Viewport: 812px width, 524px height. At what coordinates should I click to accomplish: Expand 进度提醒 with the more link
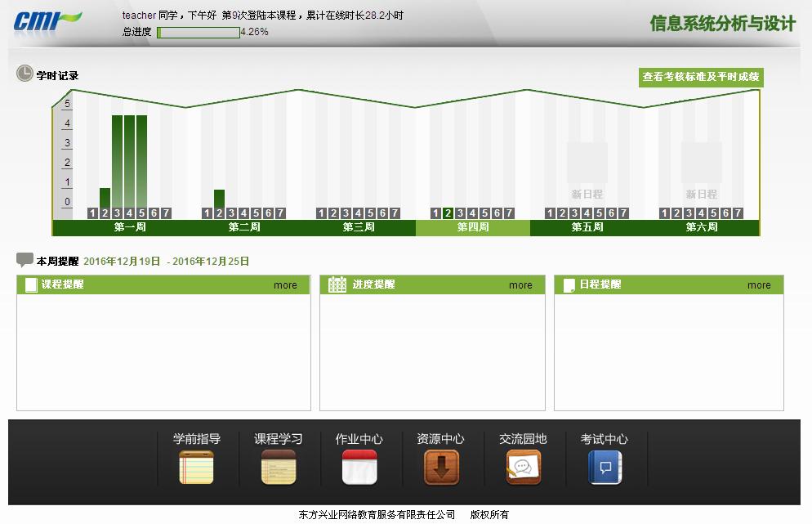(x=520, y=285)
